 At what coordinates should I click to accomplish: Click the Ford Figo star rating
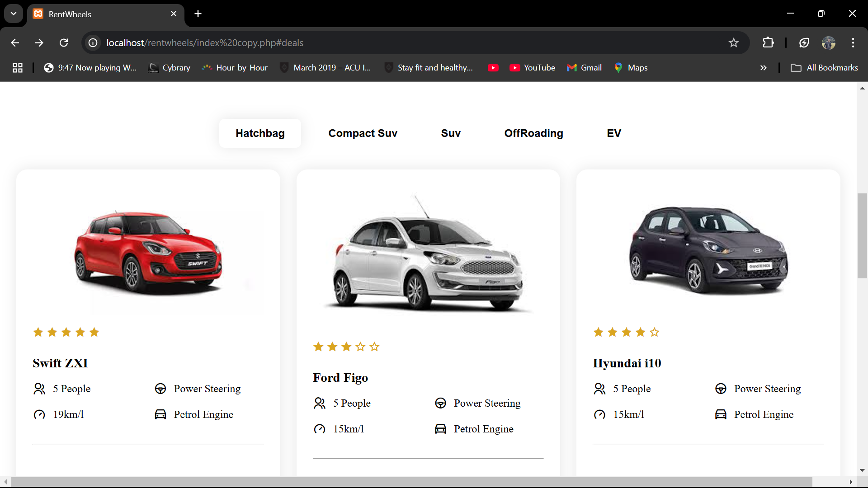coord(346,347)
